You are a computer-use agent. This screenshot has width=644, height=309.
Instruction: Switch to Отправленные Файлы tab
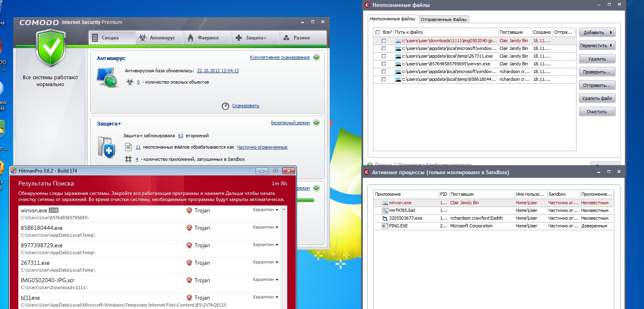coord(444,19)
